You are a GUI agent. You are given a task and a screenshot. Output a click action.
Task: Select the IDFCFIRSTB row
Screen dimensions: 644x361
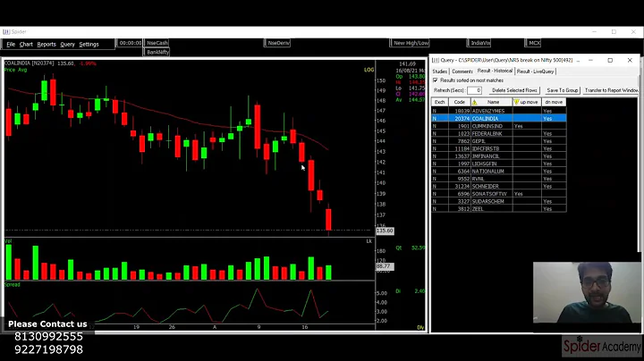(x=498, y=148)
